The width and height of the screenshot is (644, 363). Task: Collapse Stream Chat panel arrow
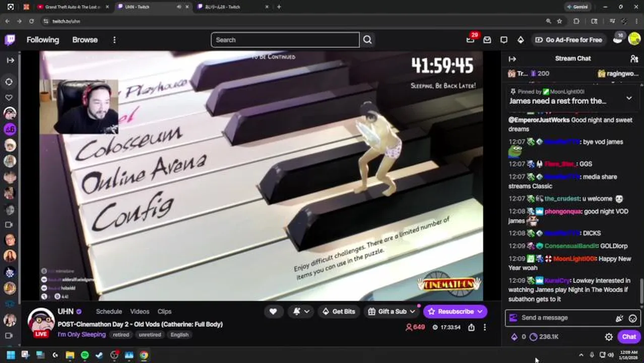tap(512, 58)
